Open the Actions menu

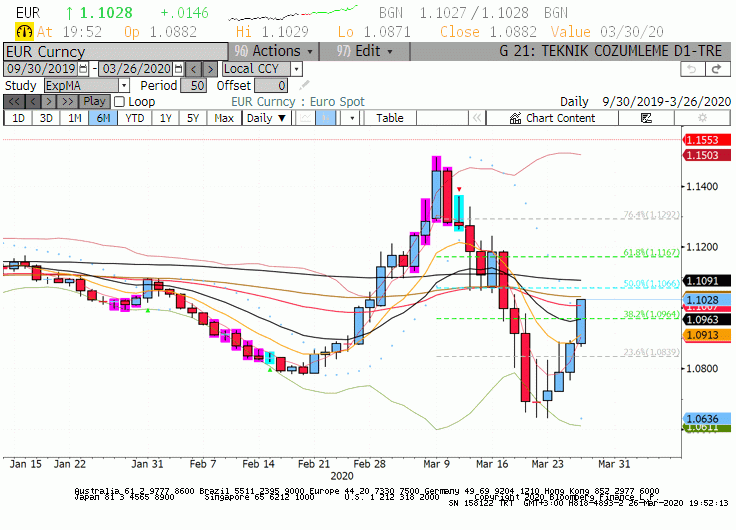pyautogui.click(x=273, y=51)
